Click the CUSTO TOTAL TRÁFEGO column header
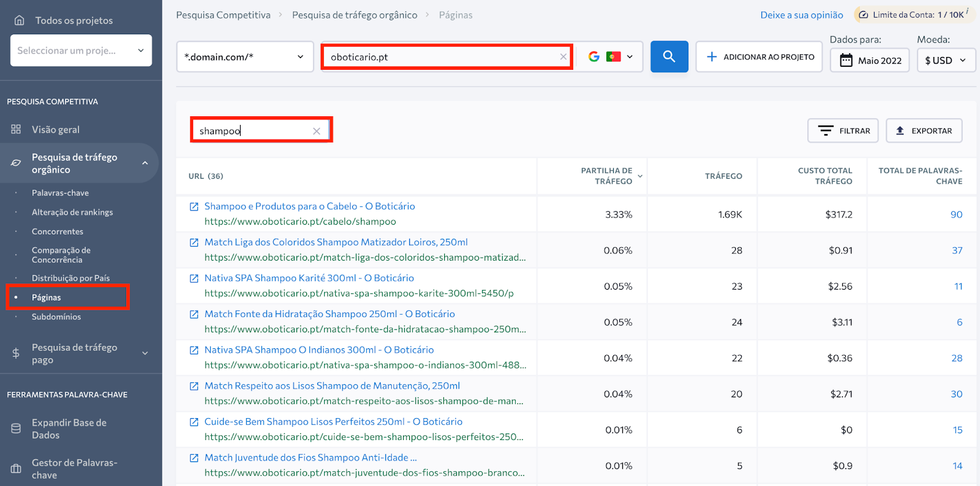Viewport: 980px width, 486px height. (825, 176)
